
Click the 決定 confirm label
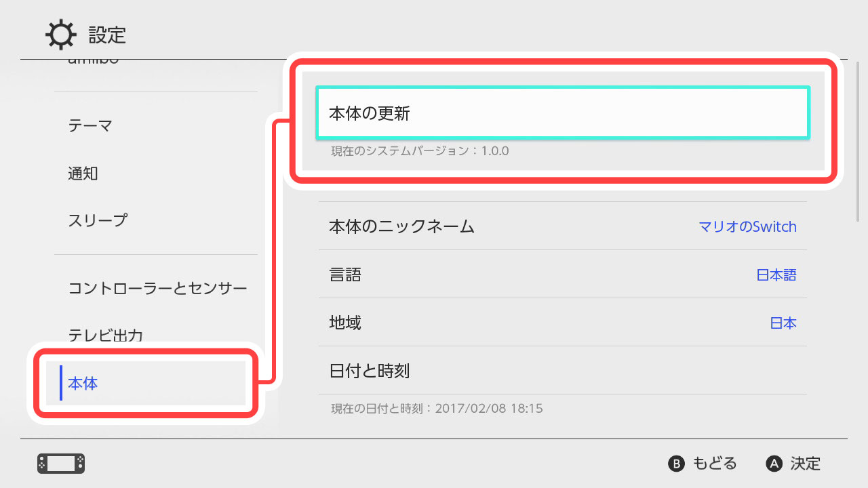(805, 464)
